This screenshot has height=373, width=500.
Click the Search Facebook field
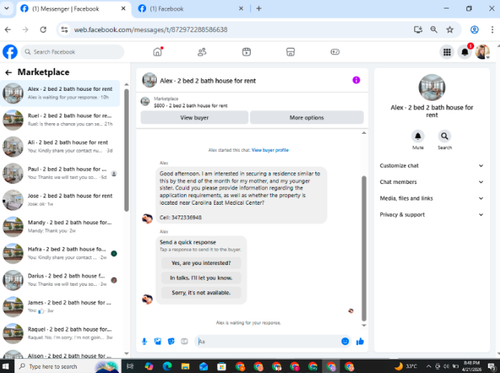pyautogui.click(x=72, y=52)
